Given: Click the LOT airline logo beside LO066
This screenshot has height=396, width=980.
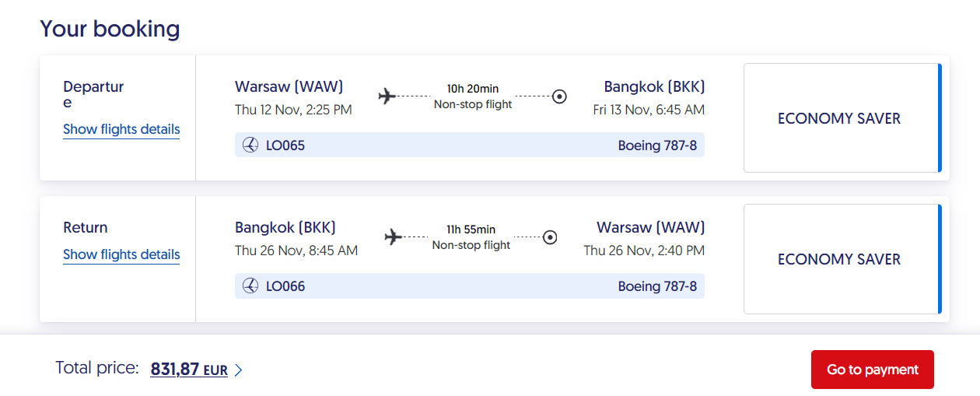Looking at the screenshot, I should pyautogui.click(x=250, y=286).
